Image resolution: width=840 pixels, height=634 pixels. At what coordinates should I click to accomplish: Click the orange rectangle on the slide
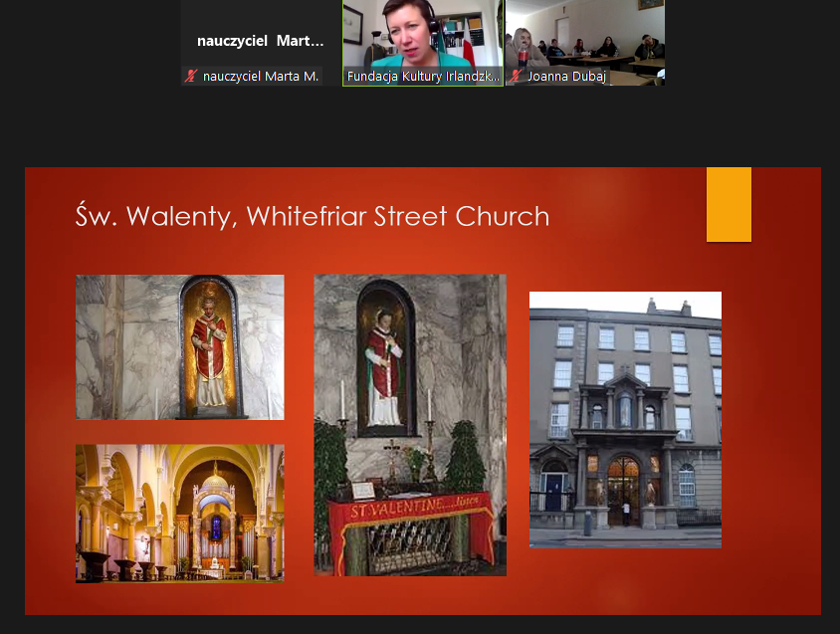click(729, 204)
